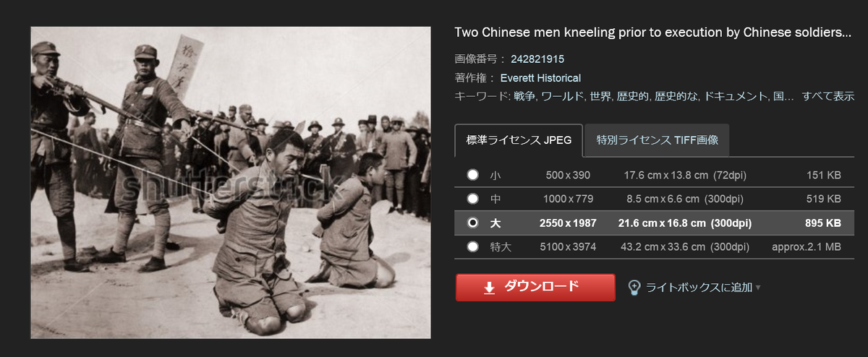This screenshot has width=868, height=357.
Task: Click the image title heading text
Action: point(652,33)
